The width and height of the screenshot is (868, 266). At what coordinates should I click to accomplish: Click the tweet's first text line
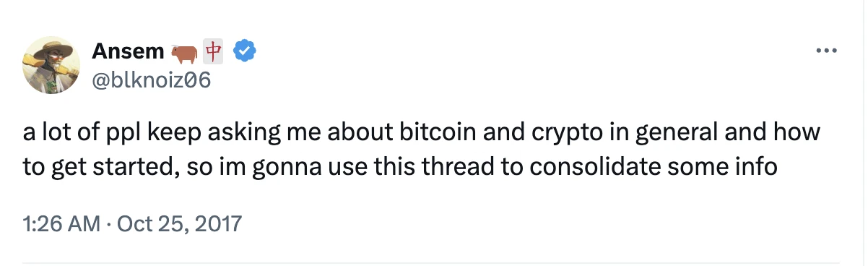pos(422,135)
